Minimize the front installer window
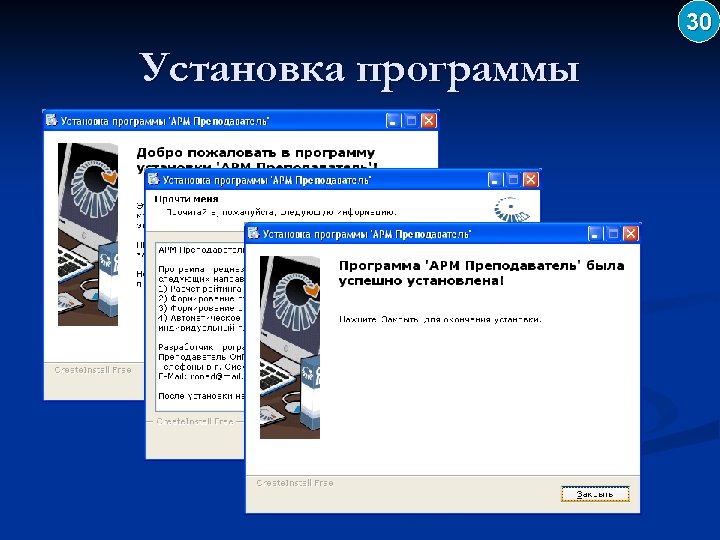 pyautogui.click(x=595, y=234)
